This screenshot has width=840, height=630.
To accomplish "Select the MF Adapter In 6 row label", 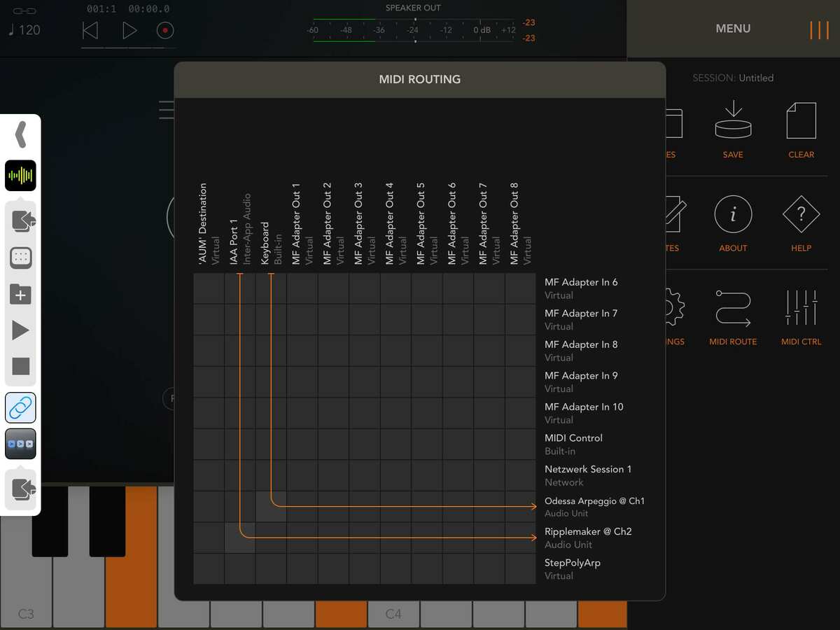I will [x=581, y=288].
